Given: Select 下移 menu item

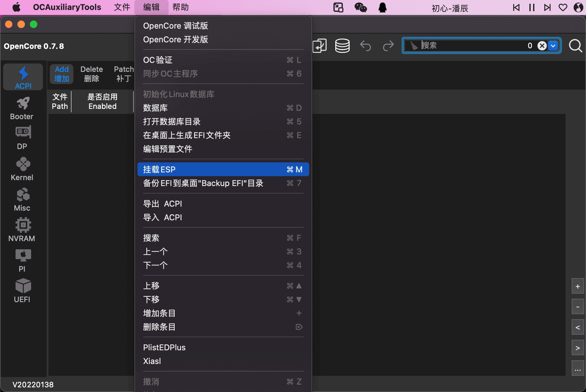Looking at the screenshot, I should pyautogui.click(x=223, y=300).
